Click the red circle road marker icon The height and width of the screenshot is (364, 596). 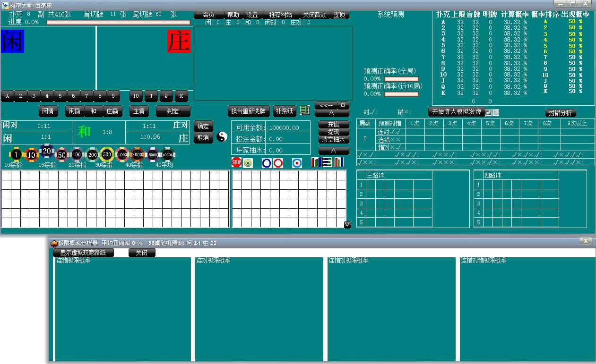278,163
